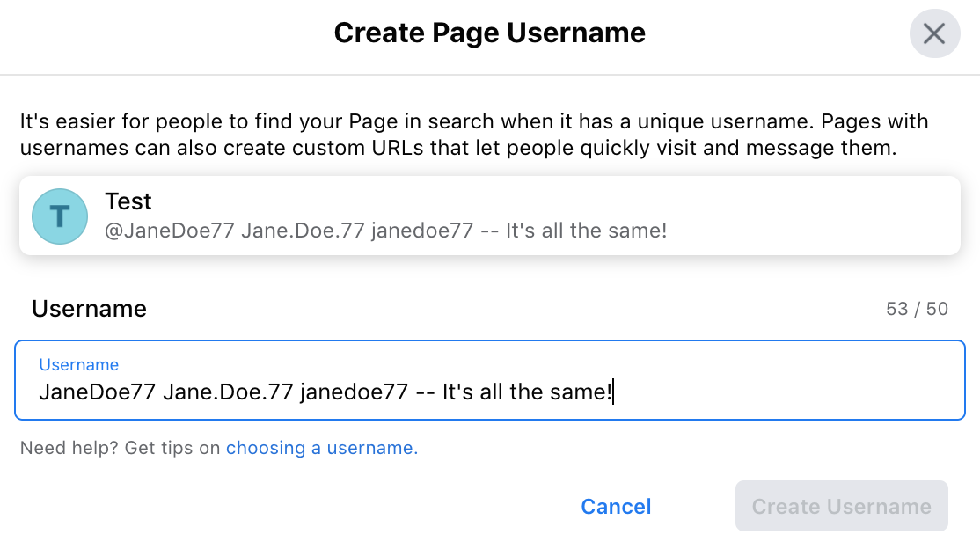The height and width of the screenshot is (549, 980).
Task: Click the small blue "Username" field label
Action: (78, 365)
